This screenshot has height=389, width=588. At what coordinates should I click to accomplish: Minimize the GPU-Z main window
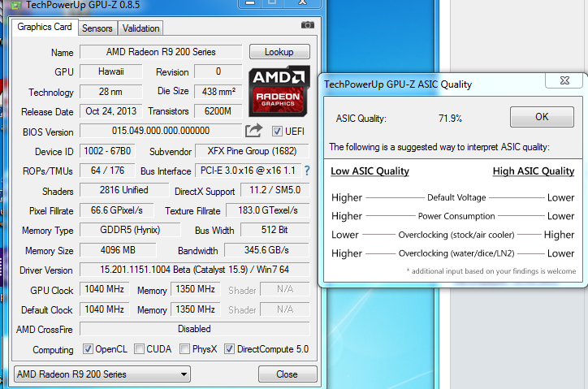pyautogui.click(x=250, y=3)
